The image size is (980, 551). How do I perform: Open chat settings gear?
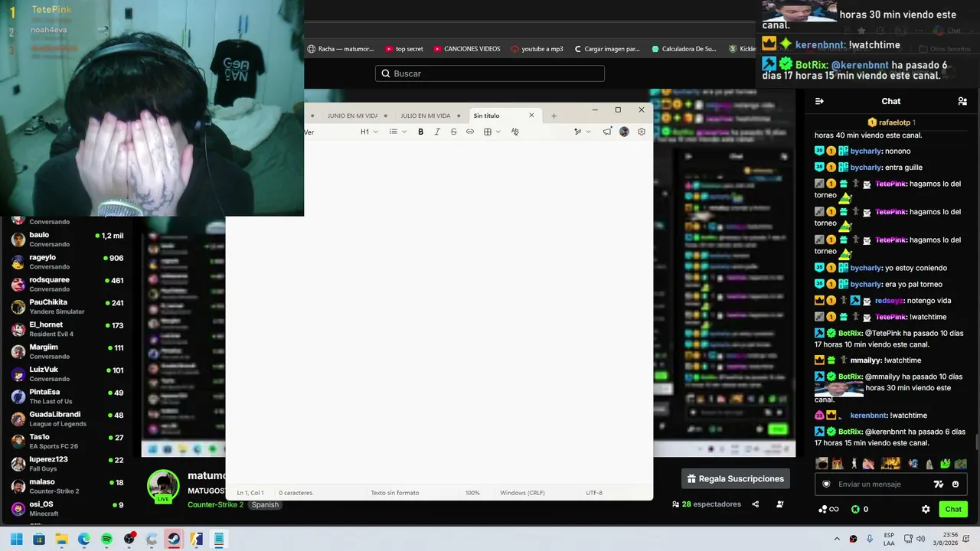926,510
